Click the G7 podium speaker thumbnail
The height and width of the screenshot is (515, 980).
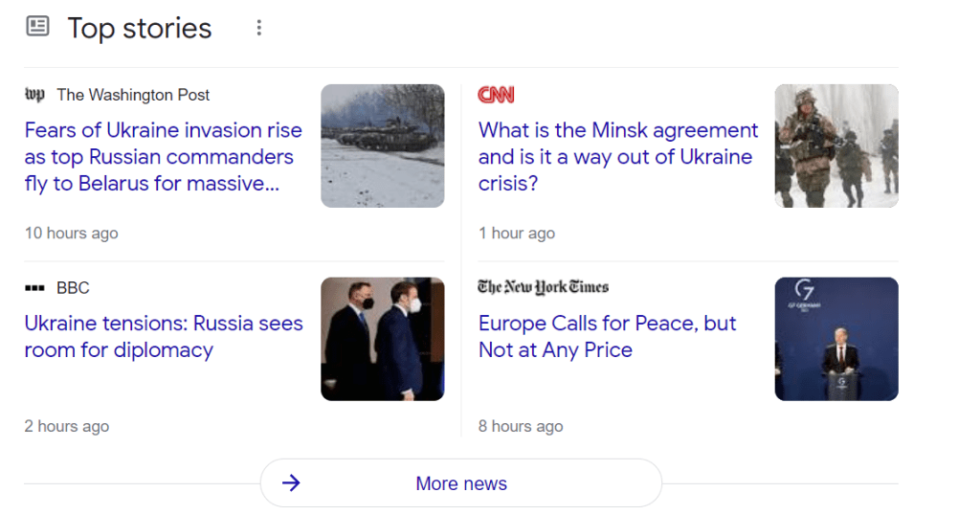click(835, 339)
